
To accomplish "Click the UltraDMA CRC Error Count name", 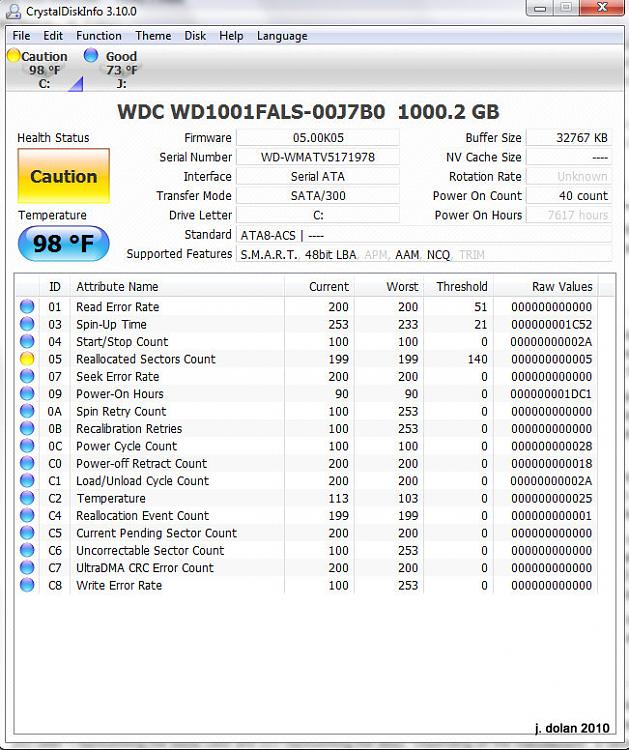I will click(x=145, y=568).
